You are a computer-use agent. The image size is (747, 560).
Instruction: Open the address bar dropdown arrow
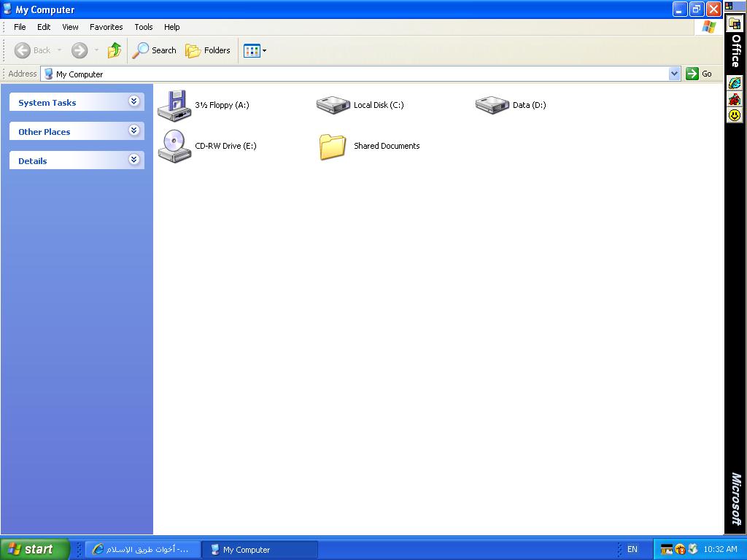pos(674,74)
